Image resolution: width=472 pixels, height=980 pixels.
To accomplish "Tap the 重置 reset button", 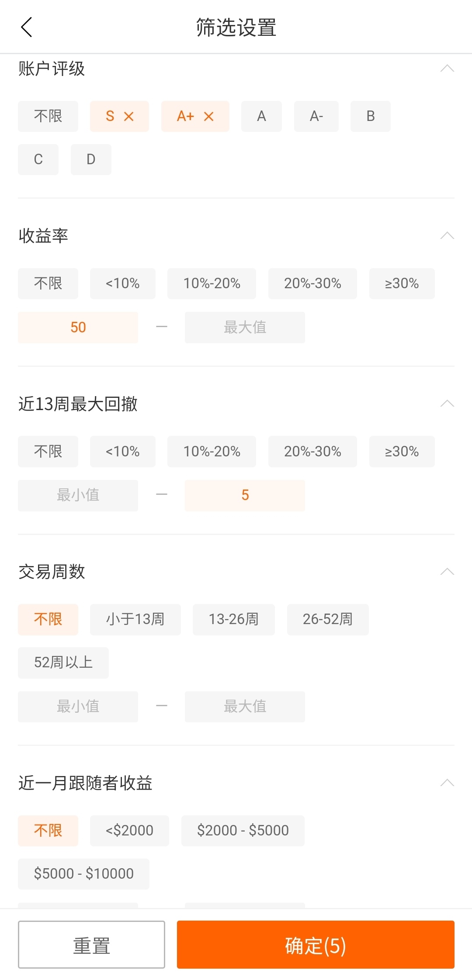I will tap(91, 945).
